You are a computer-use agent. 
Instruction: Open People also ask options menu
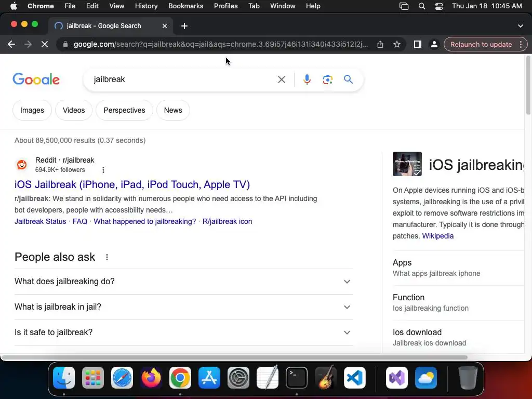tap(107, 257)
